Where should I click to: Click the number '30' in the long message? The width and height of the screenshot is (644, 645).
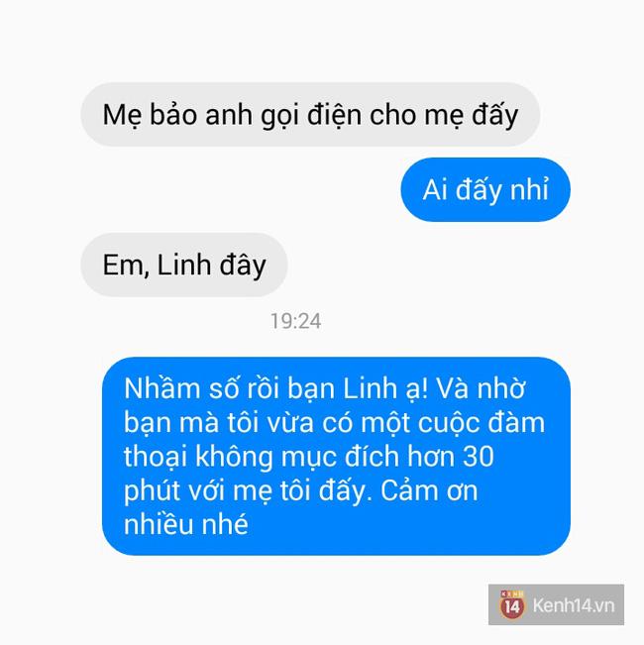tap(479, 457)
